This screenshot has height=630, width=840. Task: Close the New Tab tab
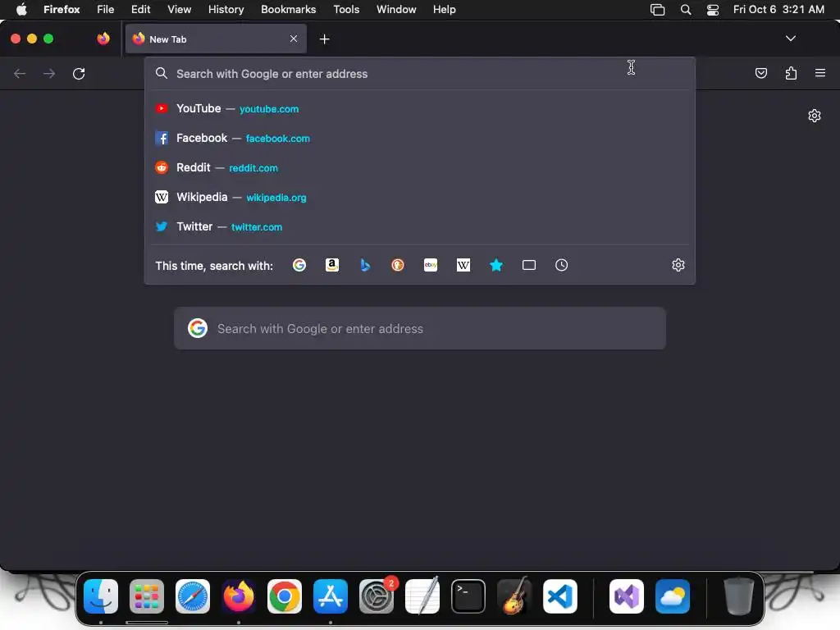tap(294, 39)
